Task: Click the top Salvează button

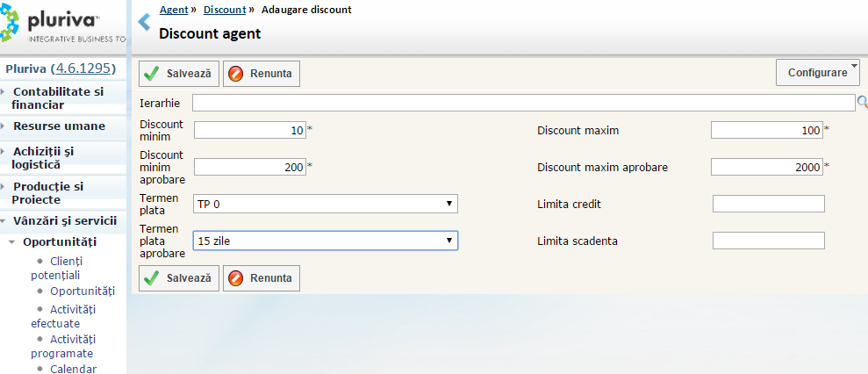Action: tap(179, 74)
